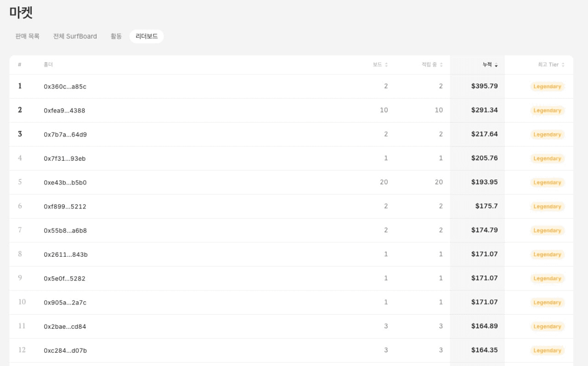
Task: Click holder address 0xc284...d07b
Action: pyautogui.click(x=65, y=350)
